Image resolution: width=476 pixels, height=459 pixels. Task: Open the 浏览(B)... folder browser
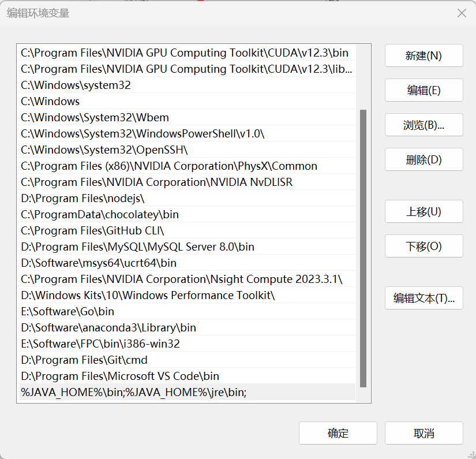pos(423,125)
